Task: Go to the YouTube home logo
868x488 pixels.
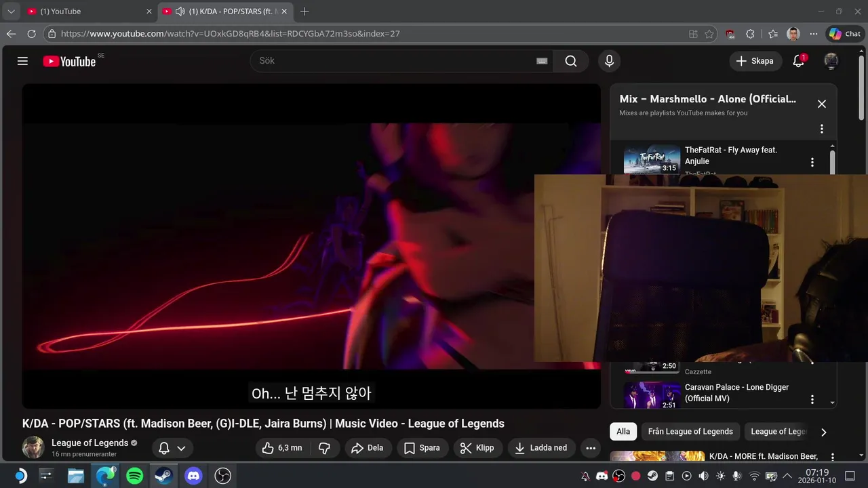Action: (69, 61)
